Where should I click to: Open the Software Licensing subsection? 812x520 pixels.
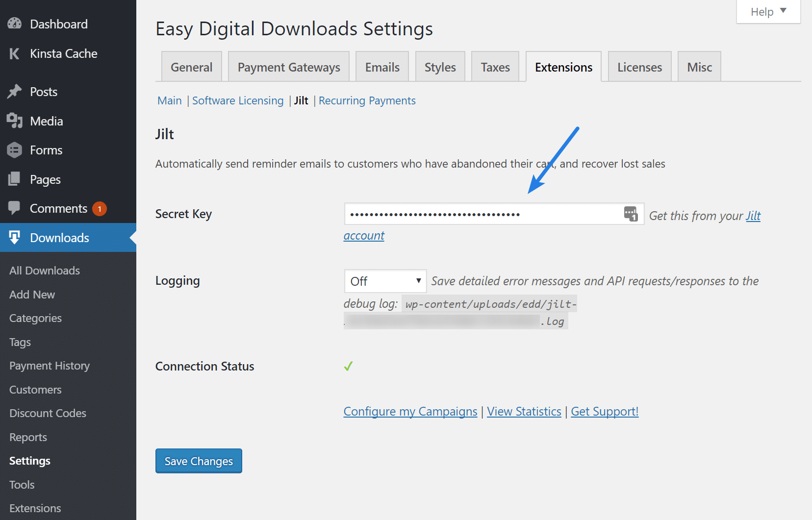[238, 100]
